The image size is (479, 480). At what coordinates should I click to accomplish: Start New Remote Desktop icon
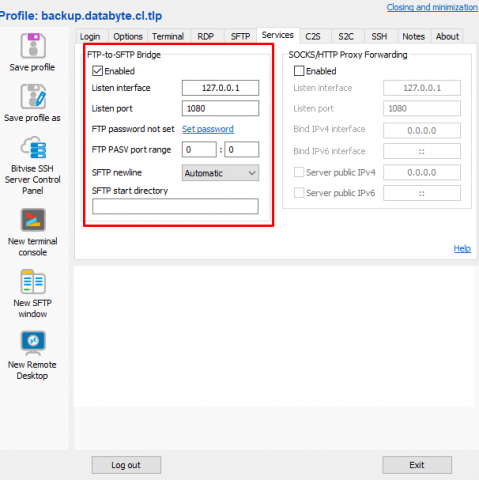point(33,343)
